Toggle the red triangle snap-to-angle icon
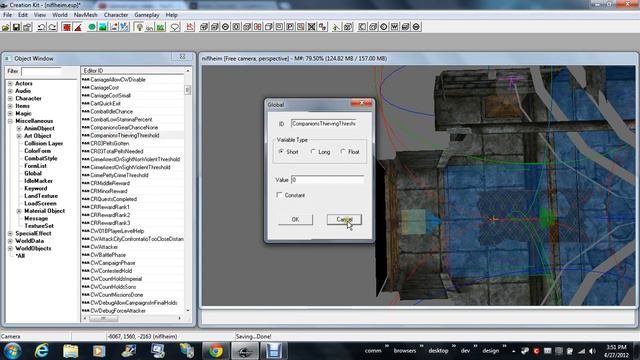Screen dimensions: 640x360 78,27
